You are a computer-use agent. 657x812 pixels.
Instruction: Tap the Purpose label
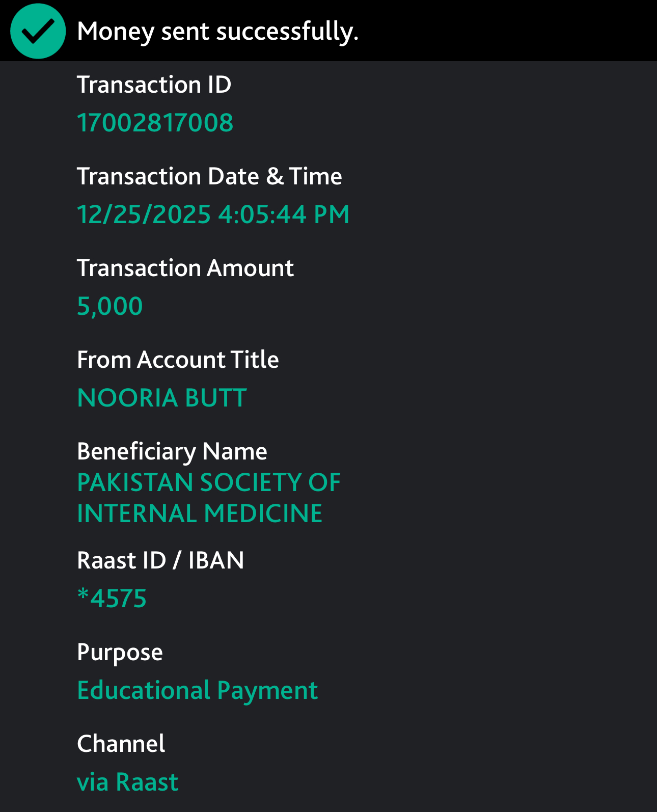pos(120,653)
